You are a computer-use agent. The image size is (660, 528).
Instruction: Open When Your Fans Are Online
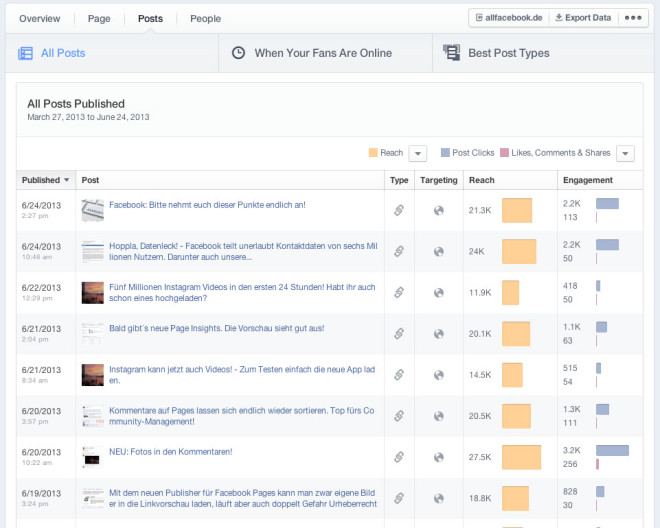pyautogui.click(x=325, y=53)
